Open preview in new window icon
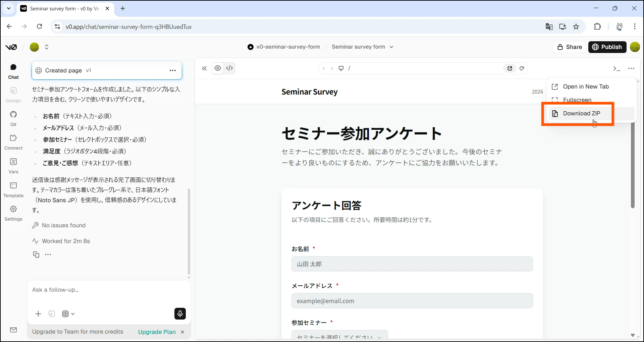Viewport: 644px width, 342px height. click(x=510, y=68)
